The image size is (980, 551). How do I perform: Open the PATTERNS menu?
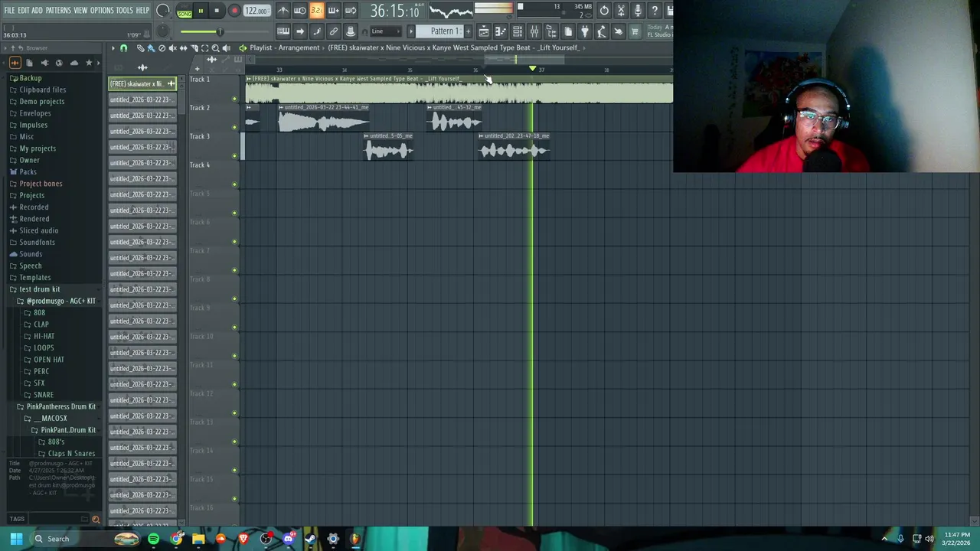coord(58,11)
